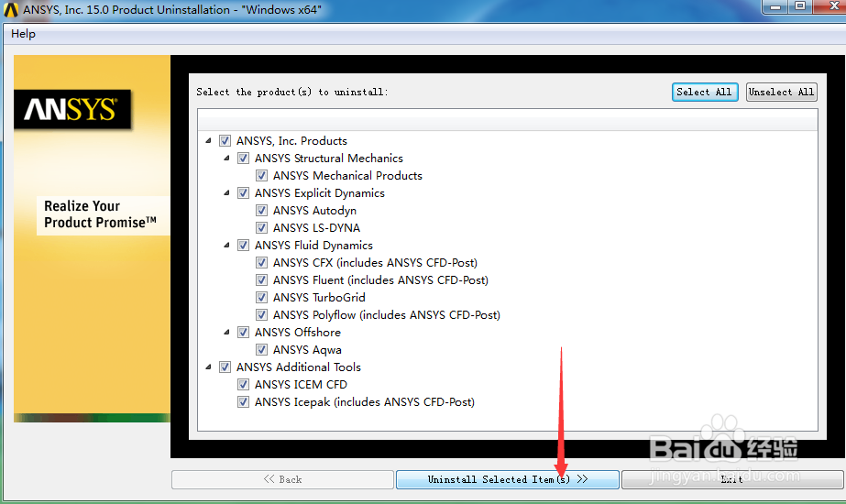This screenshot has height=504, width=846.
Task: Uncheck ANSYS LS-DYNA checkbox
Action: [261, 228]
